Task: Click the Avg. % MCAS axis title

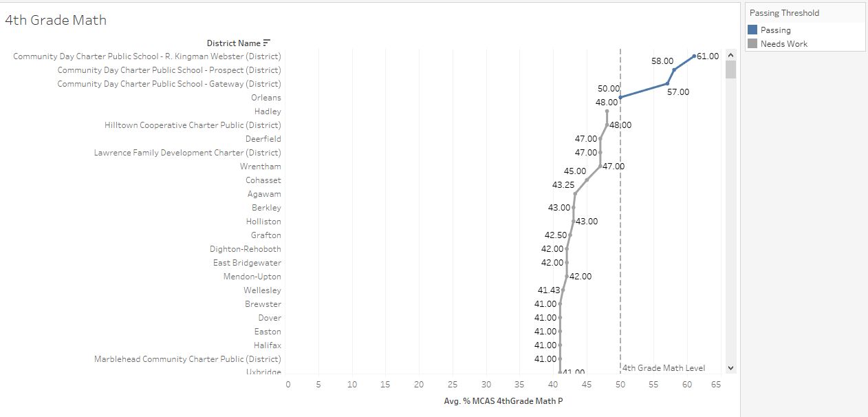Action: pos(504,400)
